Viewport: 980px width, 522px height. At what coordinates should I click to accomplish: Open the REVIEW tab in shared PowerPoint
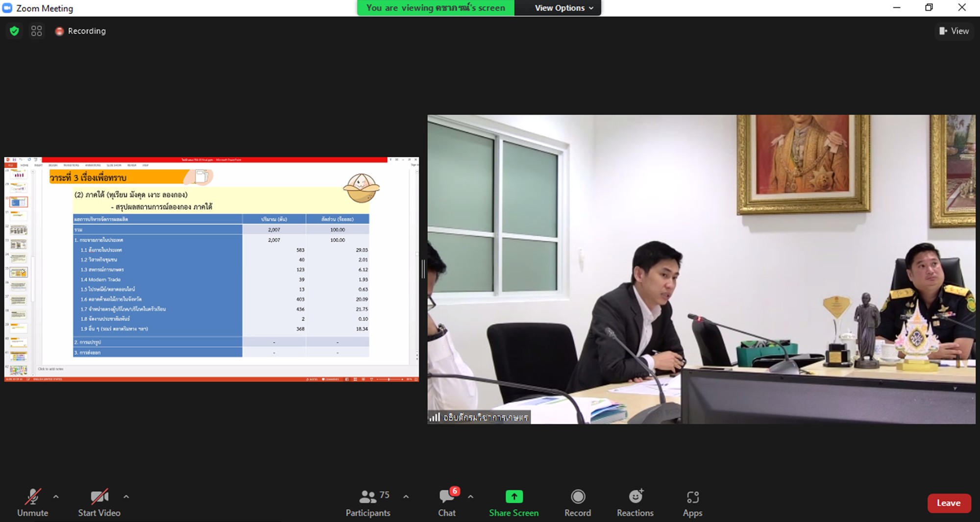point(132,165)
